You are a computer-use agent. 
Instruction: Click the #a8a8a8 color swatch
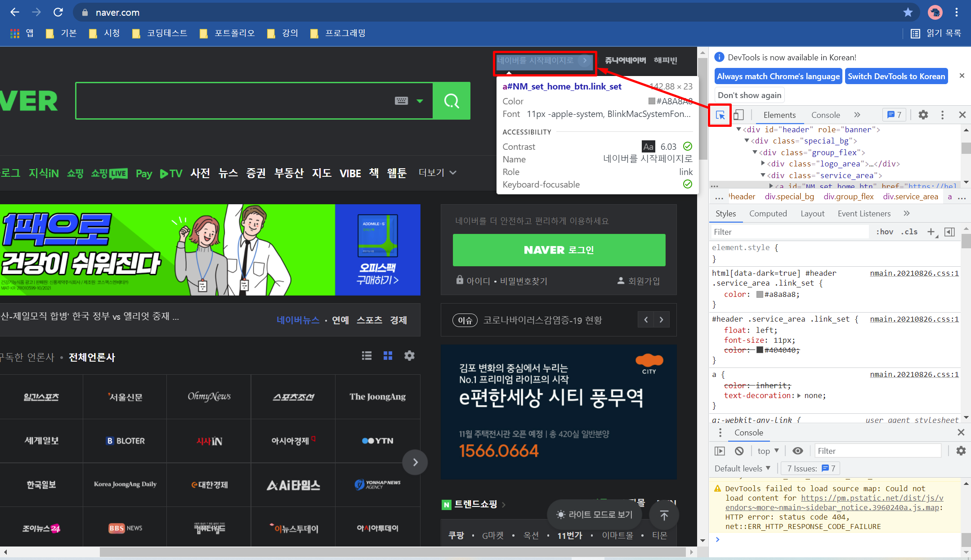pos(760,295)
